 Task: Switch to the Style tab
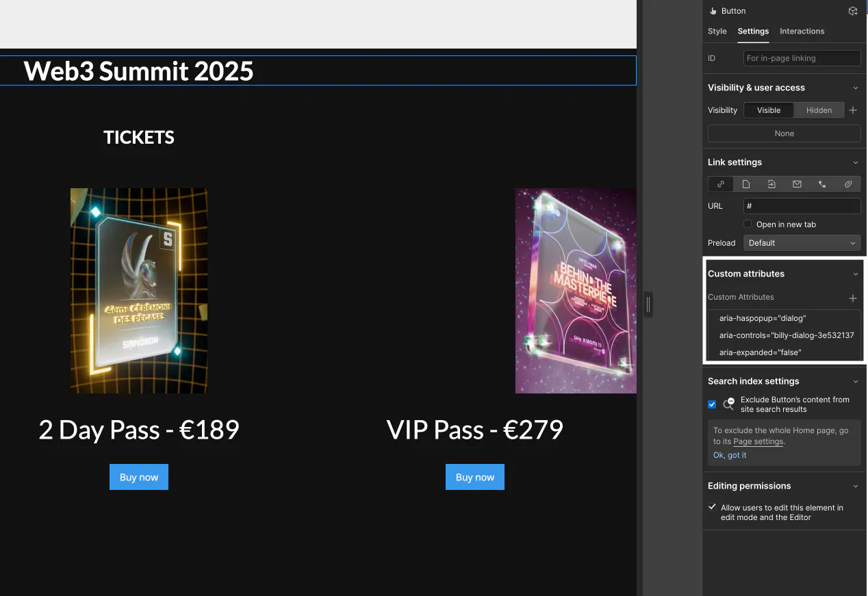click(x=717, y=31)
